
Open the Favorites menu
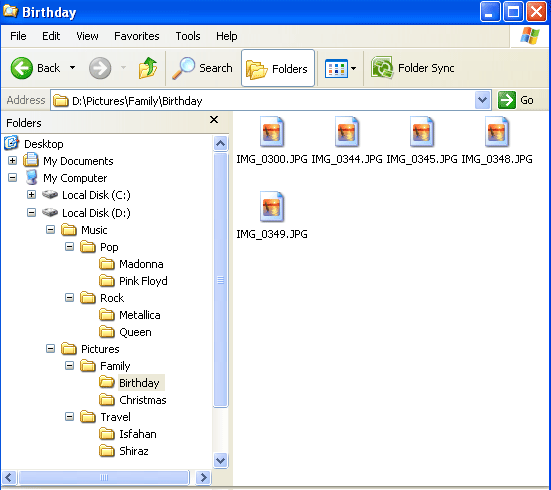(x=137, y=36)
